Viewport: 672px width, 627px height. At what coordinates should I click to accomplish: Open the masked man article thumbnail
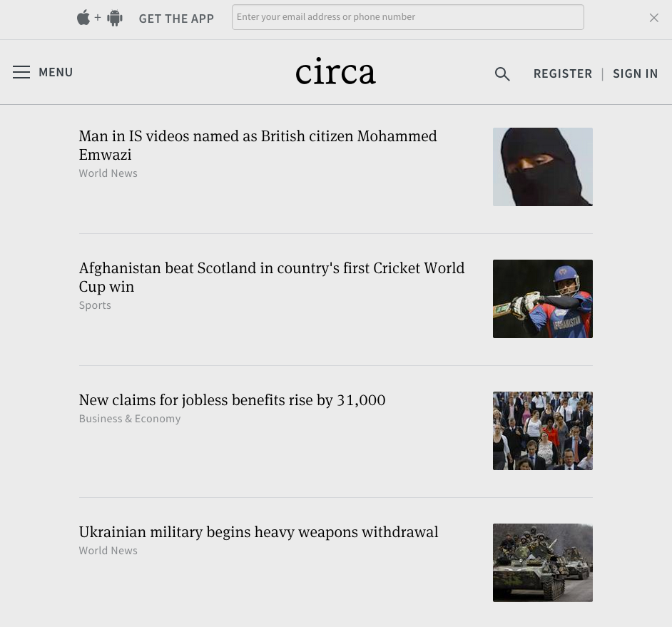click(542, 167)
